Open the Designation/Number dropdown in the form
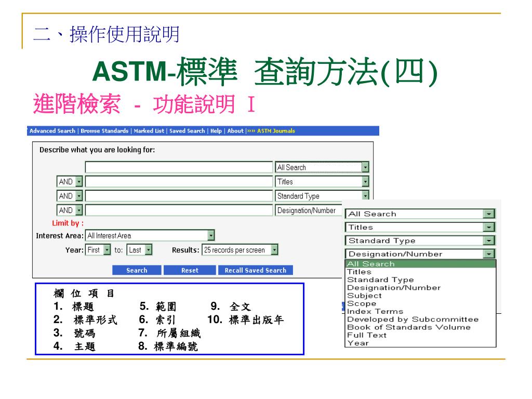Viewport: 532px width, 399px height. click(309, 210)
